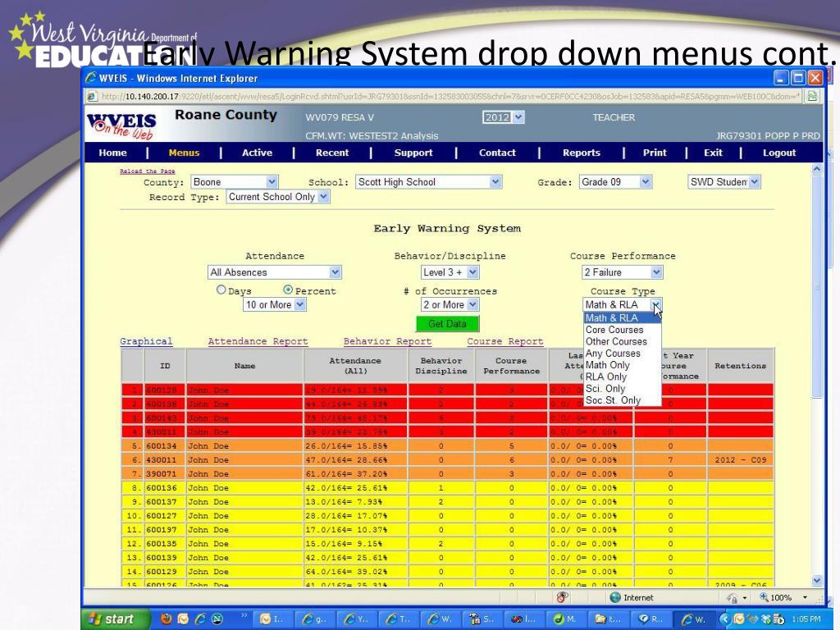Screen dimensions: 840x630
Task: Switch to taskbar item starting with 'g'
Action: tap(314, 619)
